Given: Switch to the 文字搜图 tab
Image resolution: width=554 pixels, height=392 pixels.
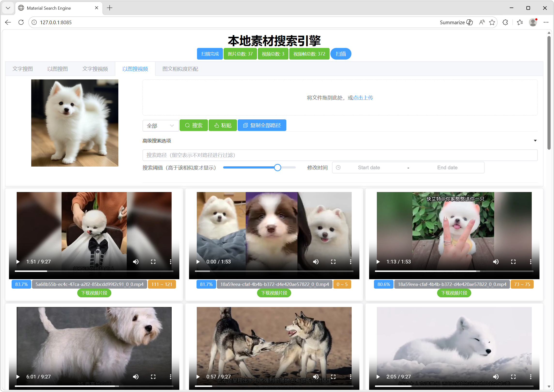Looking at the screenshot, I should point(23,69).
